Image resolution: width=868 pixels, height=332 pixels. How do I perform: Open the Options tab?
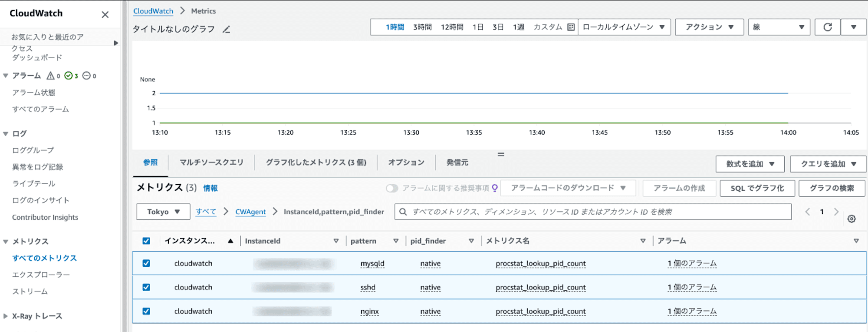[406, 163]
